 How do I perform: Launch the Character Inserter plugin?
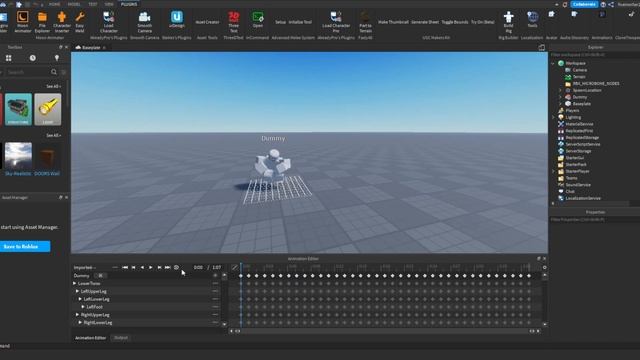click(62, 22)
